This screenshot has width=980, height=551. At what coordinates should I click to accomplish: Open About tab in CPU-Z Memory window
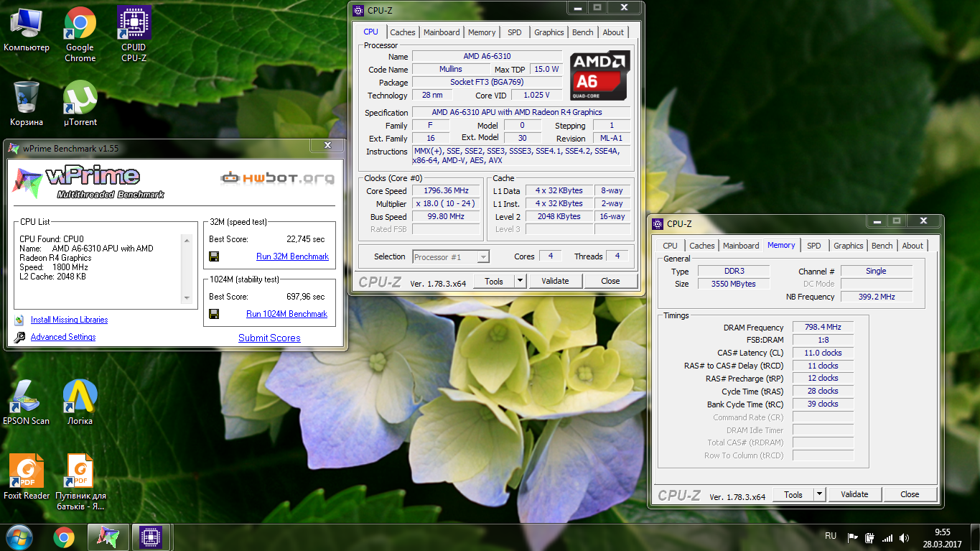pyautogui.click(x=913, y=246)
